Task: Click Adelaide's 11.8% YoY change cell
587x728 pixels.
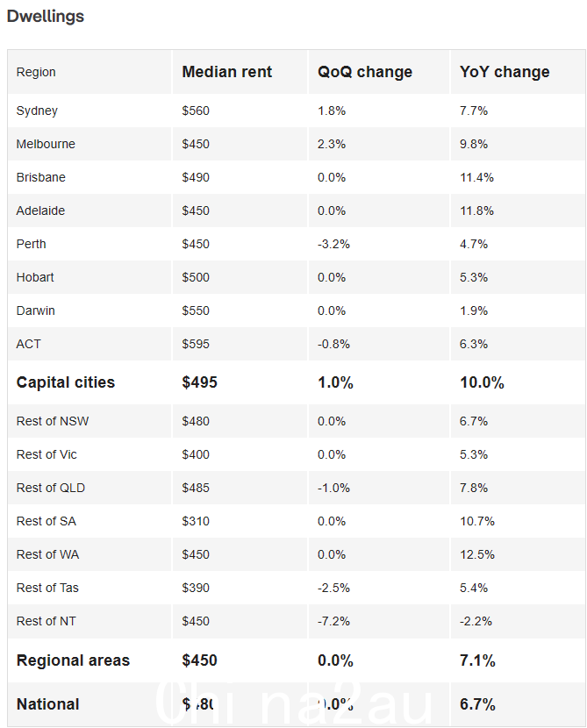Action: (476, 211)
